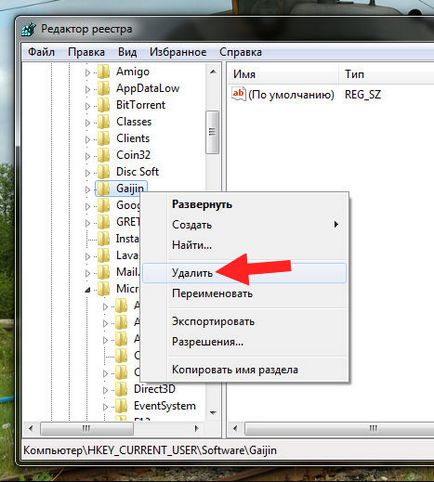This screenshot has height=482, width=434.
Task: Click tree pane scroll down arrow
Action: point(213,413)
